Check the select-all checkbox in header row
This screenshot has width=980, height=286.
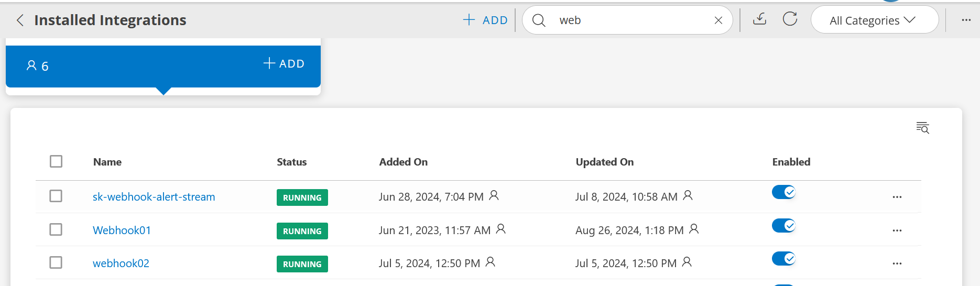56,161
